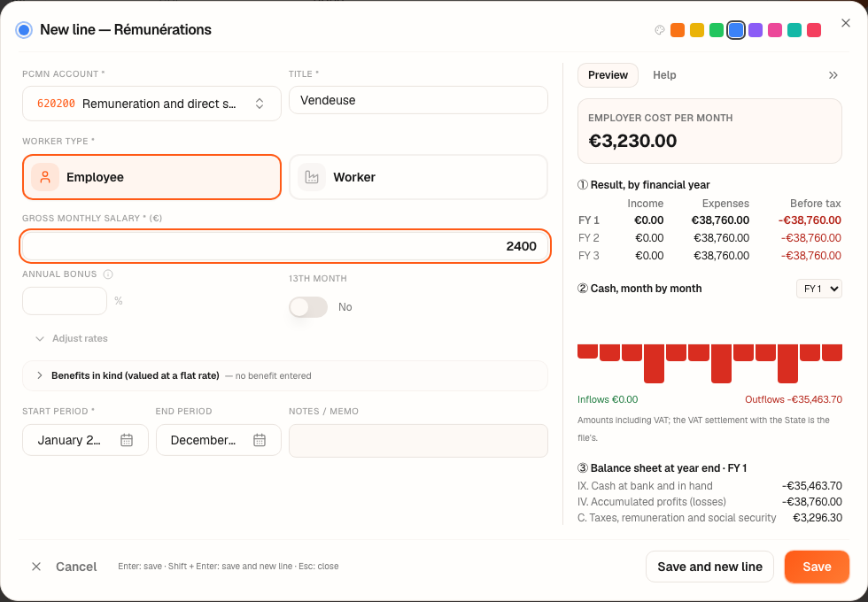Expand Benefits in kind section
The height and width of the screenshot is (602, 868).
click(285, 375)
